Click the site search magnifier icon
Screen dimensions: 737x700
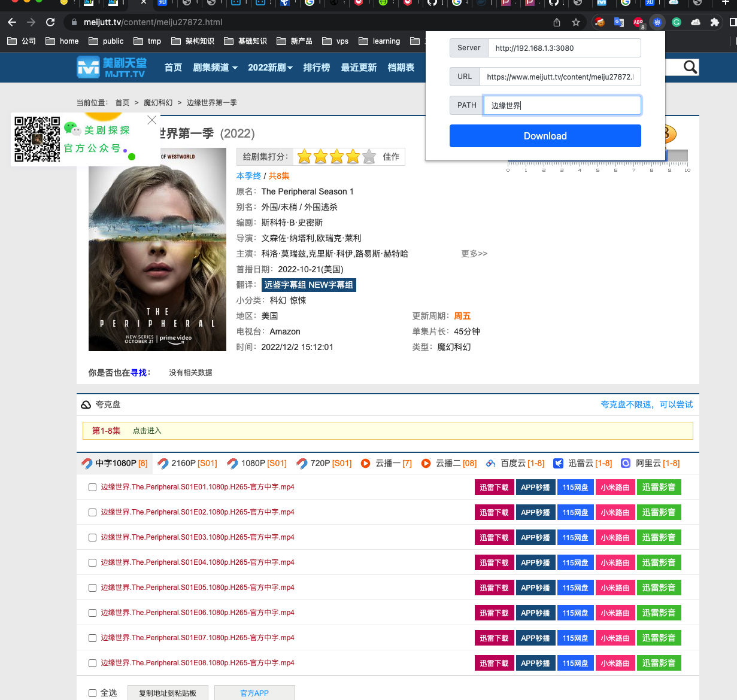click(690, 67)
